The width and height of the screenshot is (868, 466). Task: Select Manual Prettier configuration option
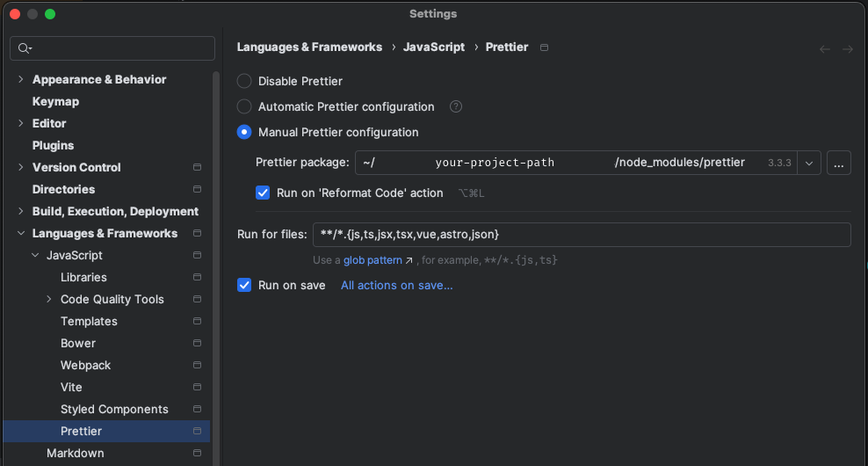tap(244, 132)
